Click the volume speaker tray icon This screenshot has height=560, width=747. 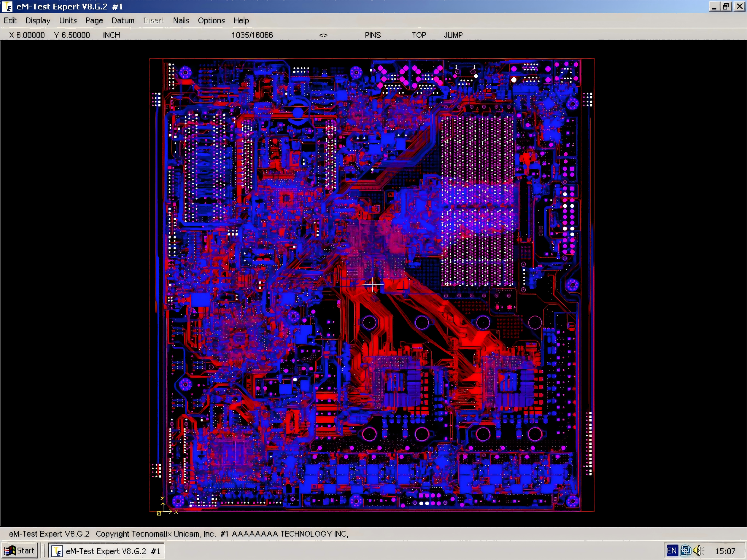click(x=697, y=551)
